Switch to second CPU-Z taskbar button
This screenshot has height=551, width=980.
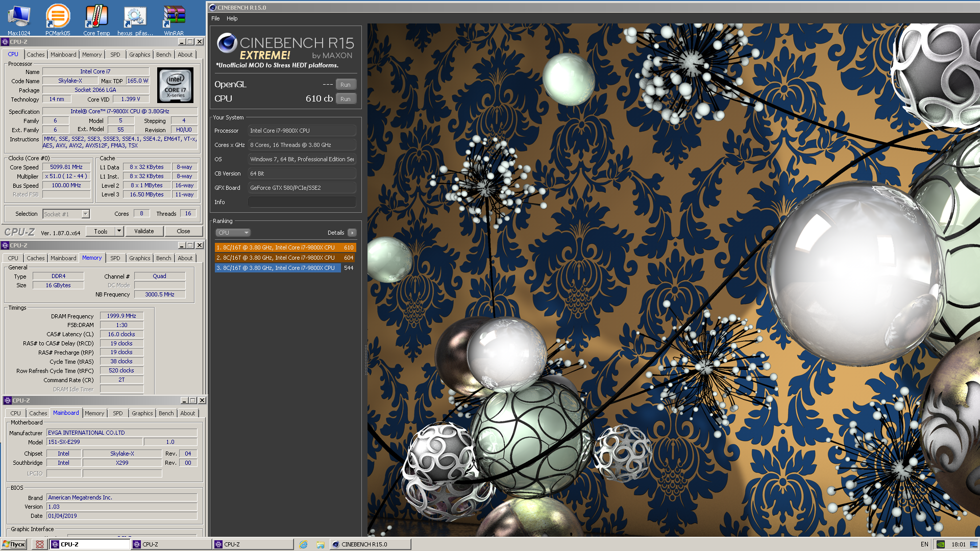pyautogui.click(x=171, y=544)
